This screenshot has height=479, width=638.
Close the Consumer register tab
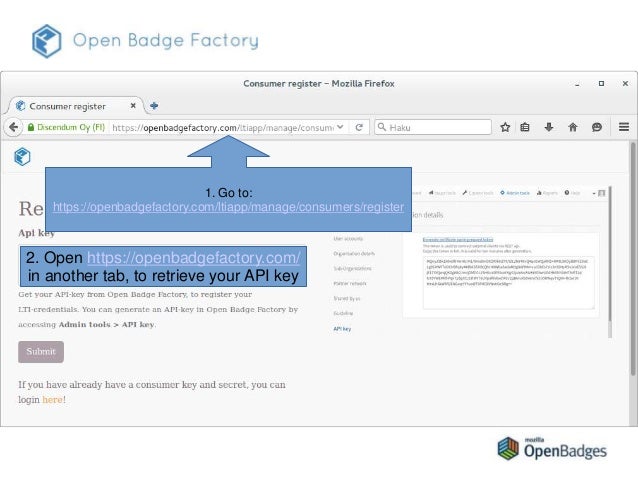tap(133, 105)
